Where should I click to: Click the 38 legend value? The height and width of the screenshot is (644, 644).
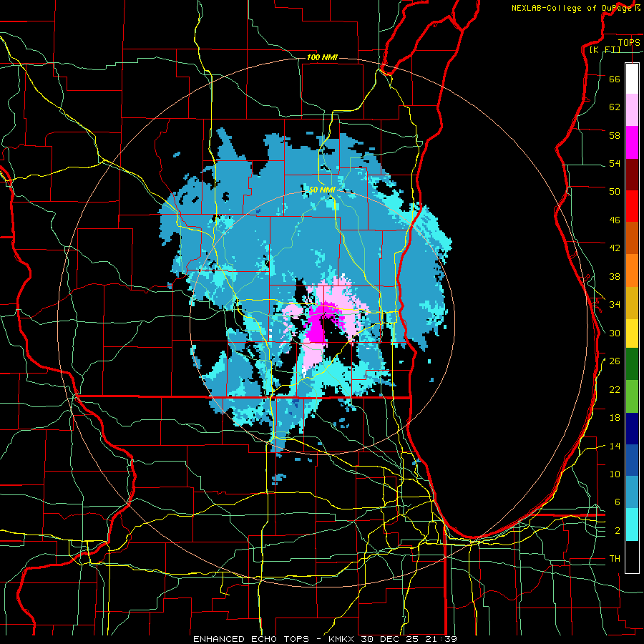click(x=615, y=276)
